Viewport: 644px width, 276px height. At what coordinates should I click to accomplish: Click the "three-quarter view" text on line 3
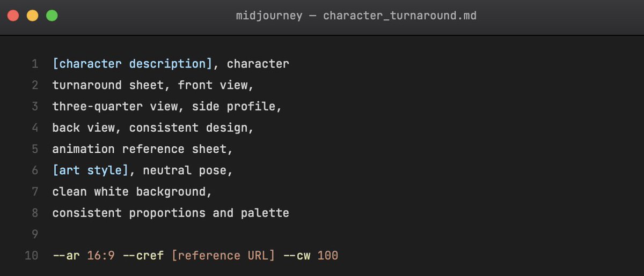tap(115, 107)
